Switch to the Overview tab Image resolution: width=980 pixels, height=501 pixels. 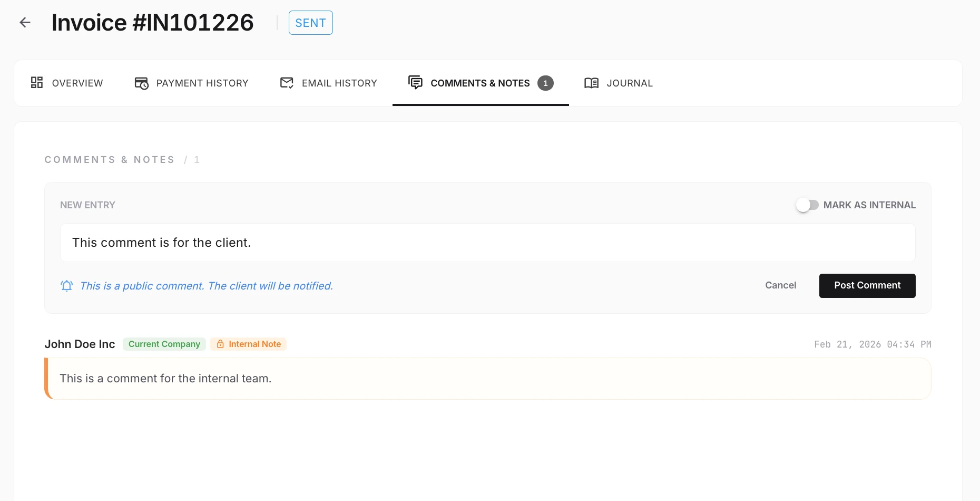click(77, 83)
